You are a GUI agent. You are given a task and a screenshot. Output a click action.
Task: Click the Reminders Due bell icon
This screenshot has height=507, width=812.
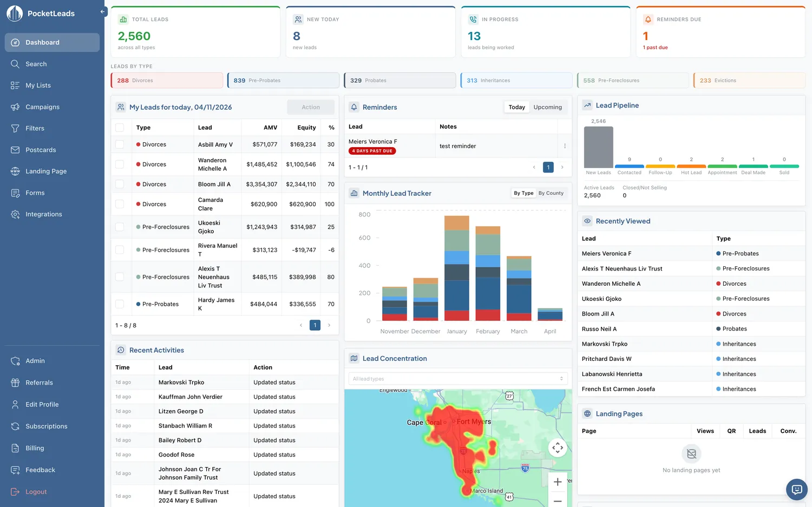click(648, 19)
